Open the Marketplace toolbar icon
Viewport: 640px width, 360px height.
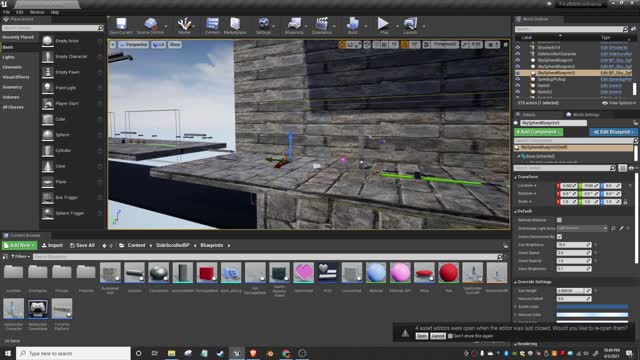coord(235,26)
